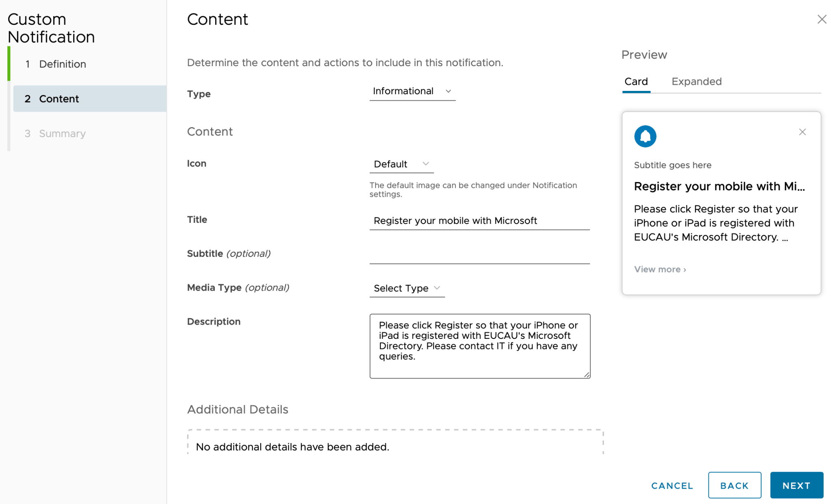Open the Type dropdown showing Informational

pos(412,91)
